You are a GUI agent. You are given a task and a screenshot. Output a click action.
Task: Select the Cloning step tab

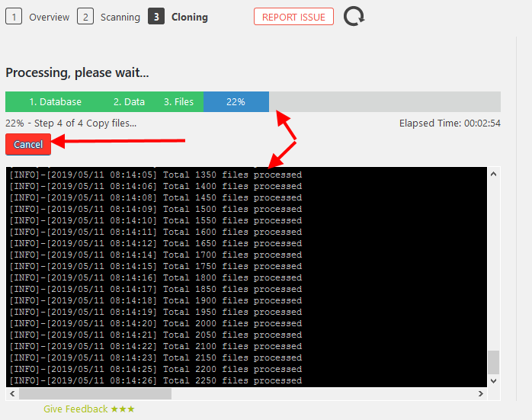point(189,17)
